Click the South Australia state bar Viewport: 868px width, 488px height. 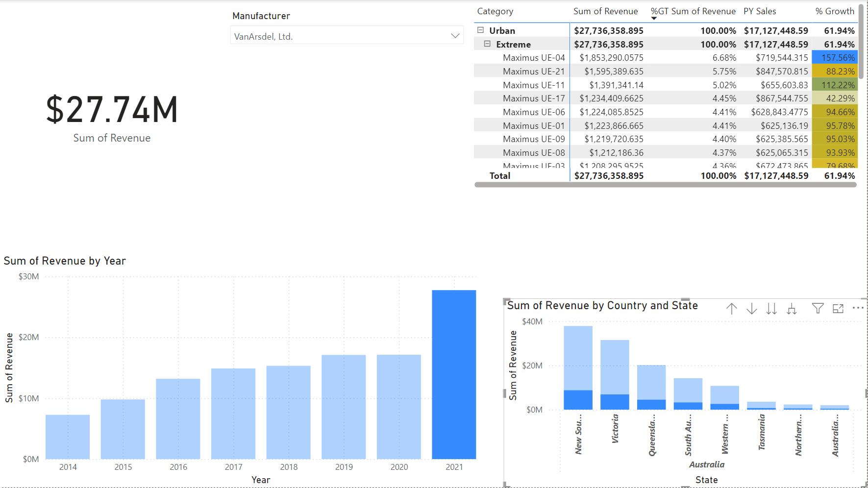[x=688, y=394]
